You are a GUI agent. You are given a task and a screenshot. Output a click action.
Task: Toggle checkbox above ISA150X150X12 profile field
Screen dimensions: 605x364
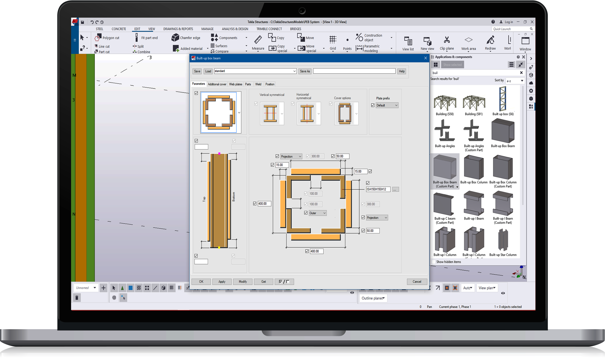tap(368, 183)
